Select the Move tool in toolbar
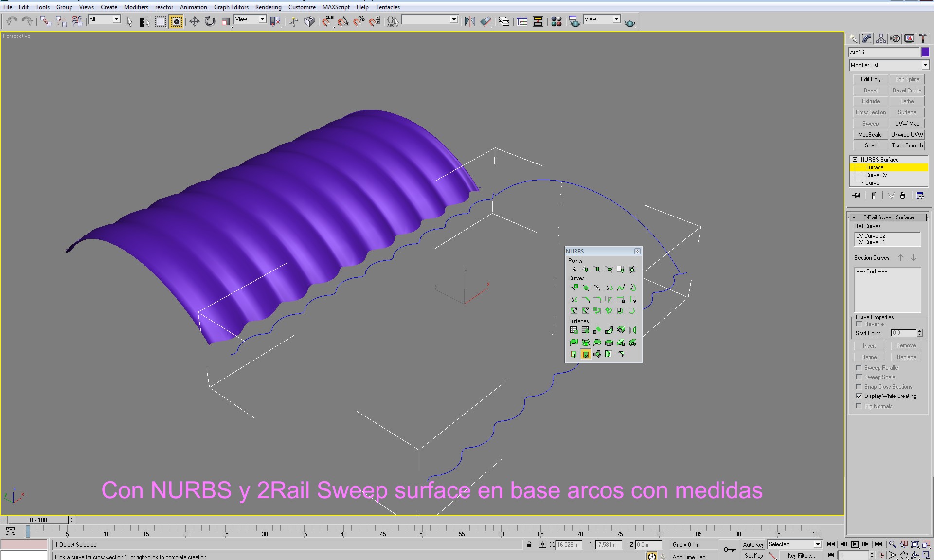Image resolution: width=934 pixels, height=560 pixels. coord(194,21)
